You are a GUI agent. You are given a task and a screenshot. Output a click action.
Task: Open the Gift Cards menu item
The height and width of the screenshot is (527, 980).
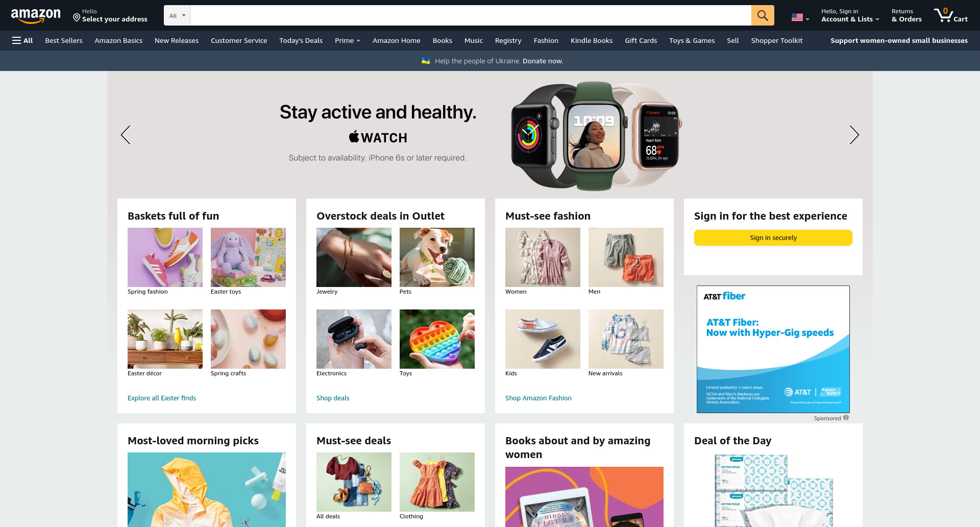click(641, 40)
